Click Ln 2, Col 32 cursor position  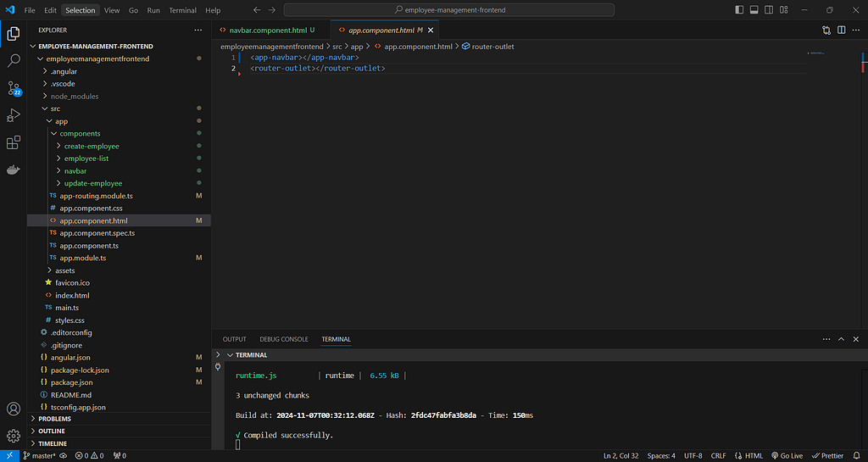(620, 456)
